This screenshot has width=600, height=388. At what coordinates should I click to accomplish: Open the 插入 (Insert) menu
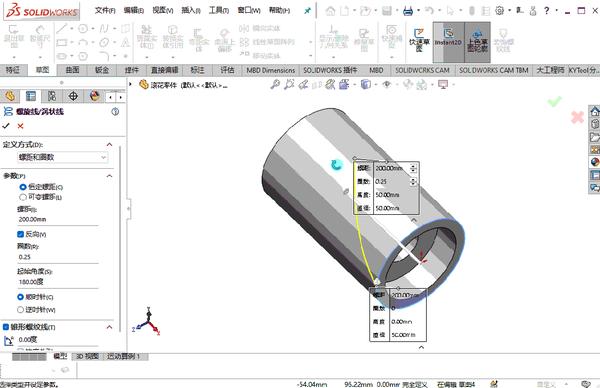pos(191,10)
